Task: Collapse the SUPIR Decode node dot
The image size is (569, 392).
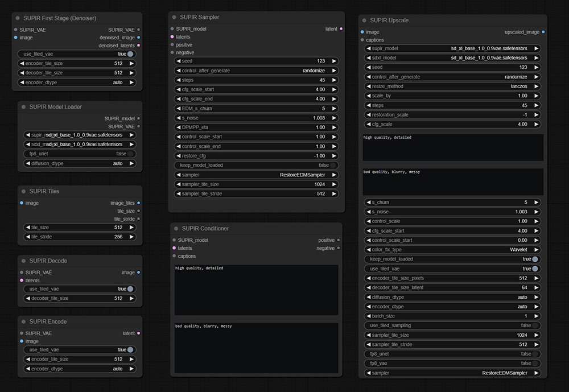Action: 23,261
